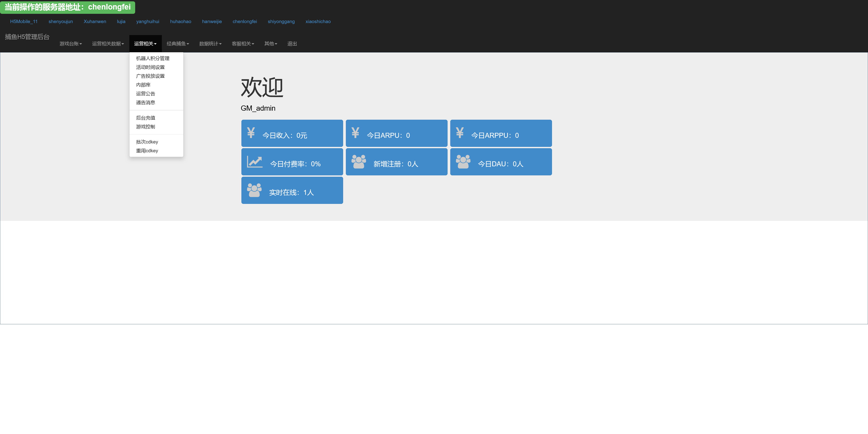
Task: Click 退出 to log out
Action: (x=292, y=44)
